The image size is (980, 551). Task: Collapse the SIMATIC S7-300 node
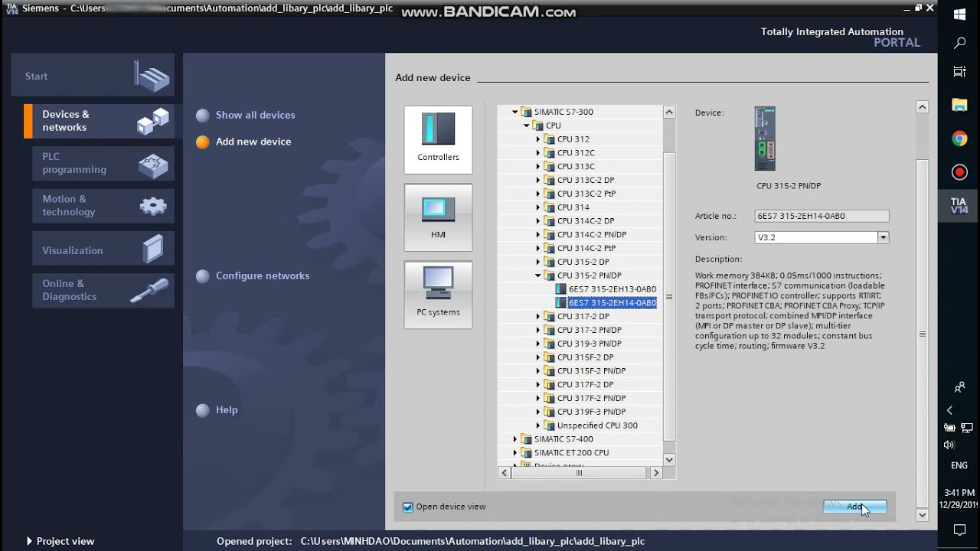[515, 112]
